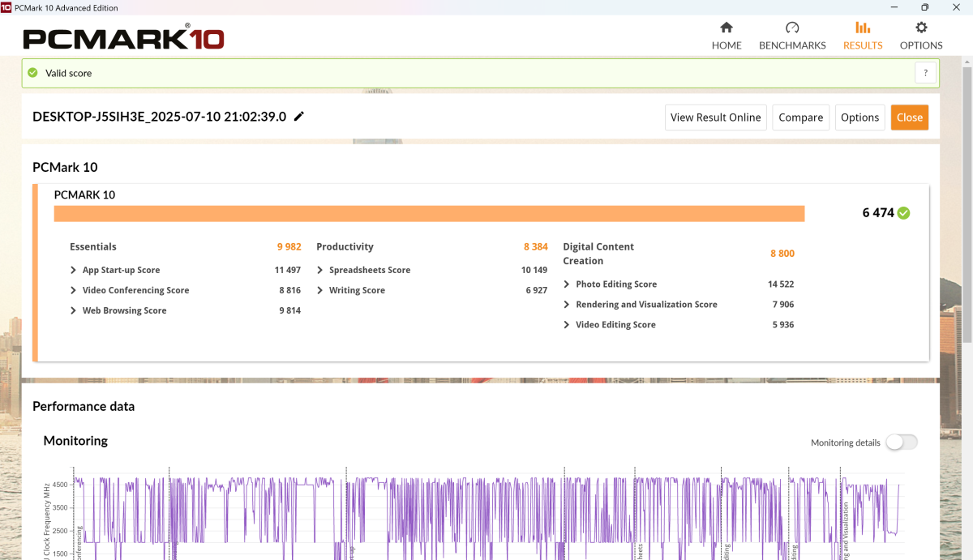Image resolution: width=973 pixels, height=560 pixels.
Task: Expand Video Editing Score
Action: pos(567,325)
